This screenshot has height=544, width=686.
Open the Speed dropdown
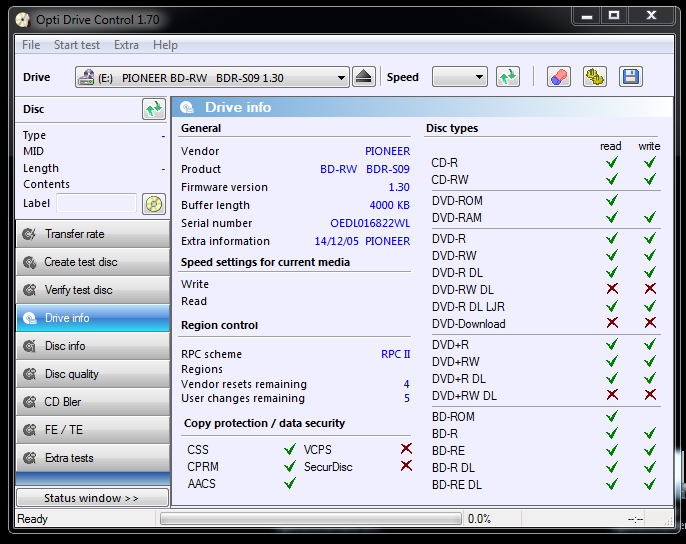pos(459,77)
